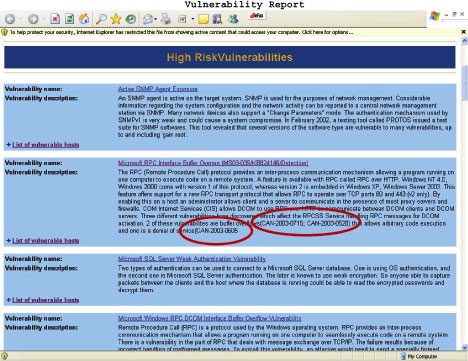Open the Edit button dropdown arrow
468x361 pixels.
tap(193, 19)
